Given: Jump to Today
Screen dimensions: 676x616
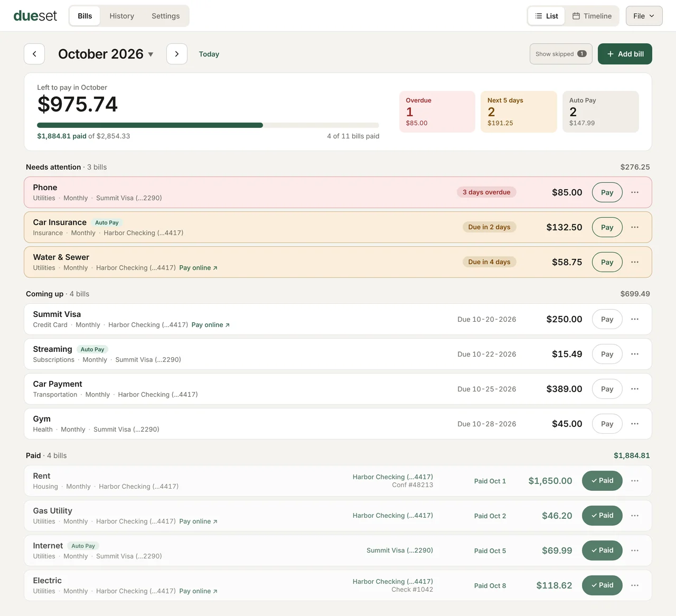Looking at the screenshot, I should (209, 54).
